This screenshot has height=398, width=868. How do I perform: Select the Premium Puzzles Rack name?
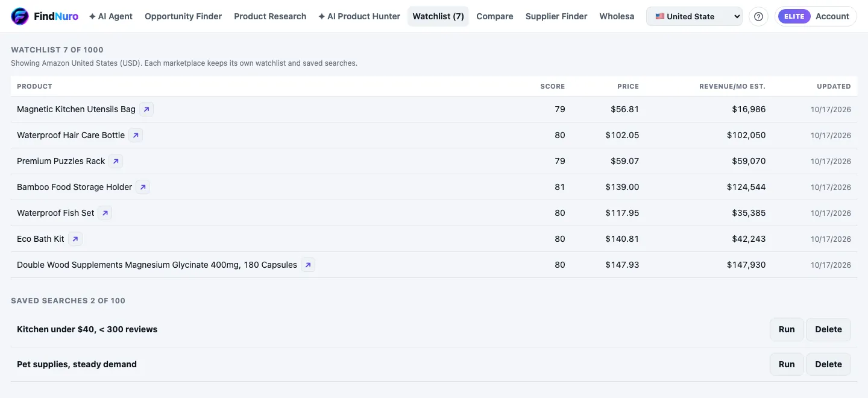[61, 161]
